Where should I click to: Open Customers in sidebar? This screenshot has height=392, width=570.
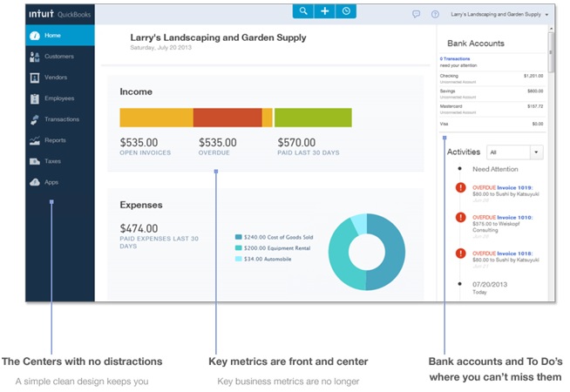(60, 57)
